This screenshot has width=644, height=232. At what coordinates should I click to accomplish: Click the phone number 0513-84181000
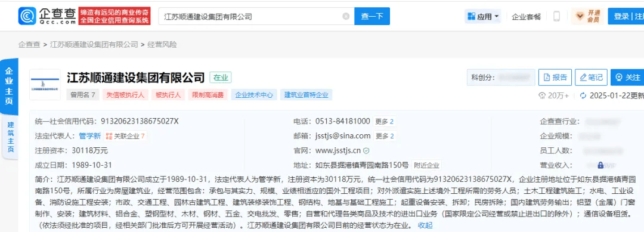pos(342,122)
